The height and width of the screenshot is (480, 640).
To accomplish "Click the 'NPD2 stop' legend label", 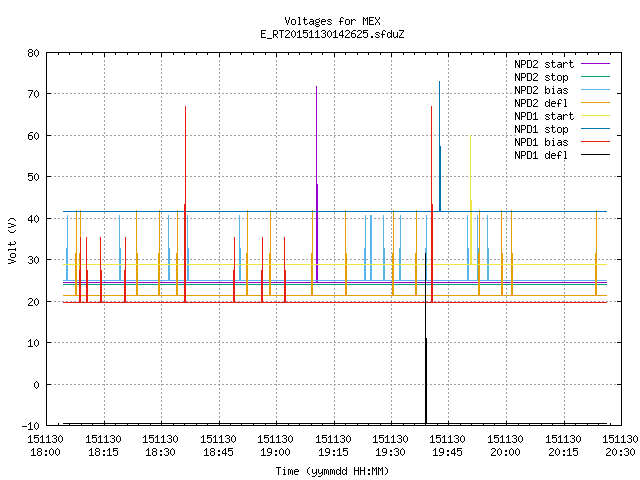I will [x=541, y=77].
